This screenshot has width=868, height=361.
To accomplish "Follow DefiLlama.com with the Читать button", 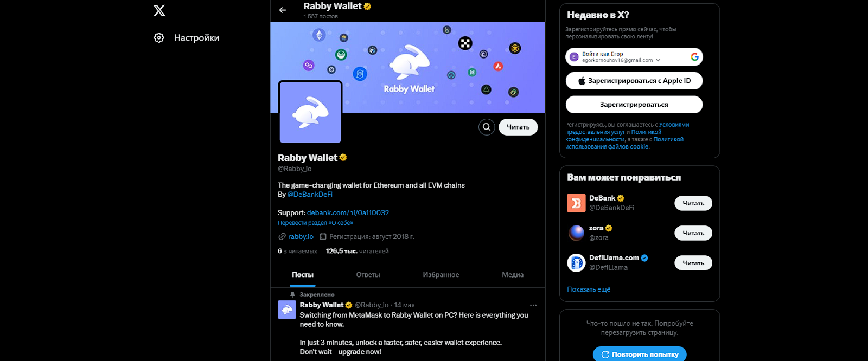I will coord(693,263).
